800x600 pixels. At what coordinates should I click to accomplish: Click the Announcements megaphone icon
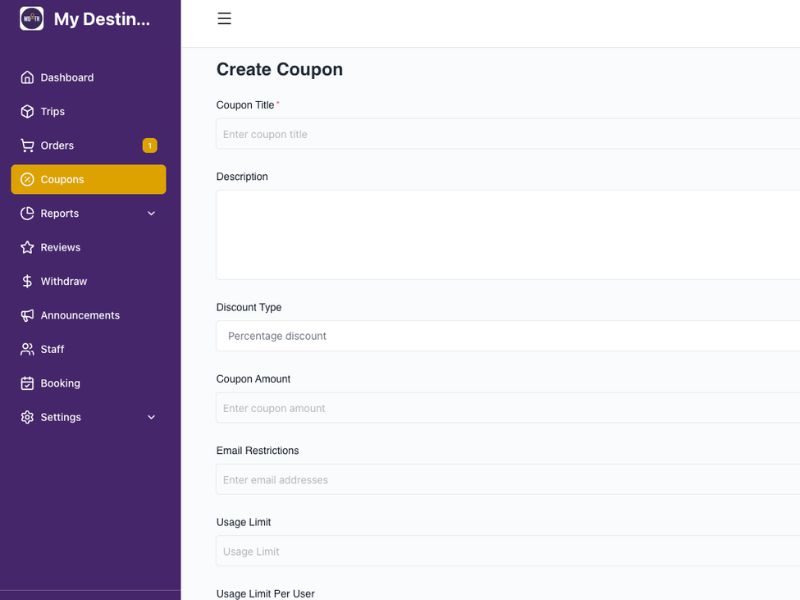(x=27, y=315)
